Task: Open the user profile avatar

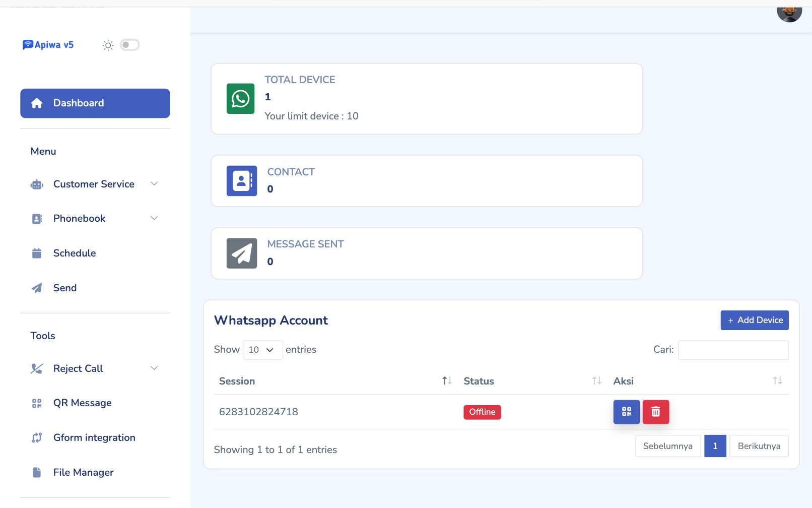Action: [x=789, y=12]
